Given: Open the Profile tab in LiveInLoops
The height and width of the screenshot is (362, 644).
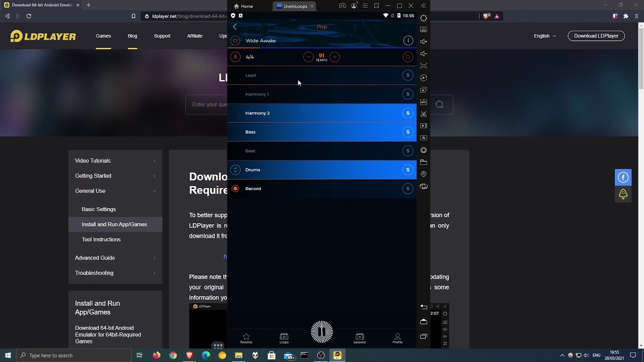Looking at the screenshot, I should coord(397,338).
